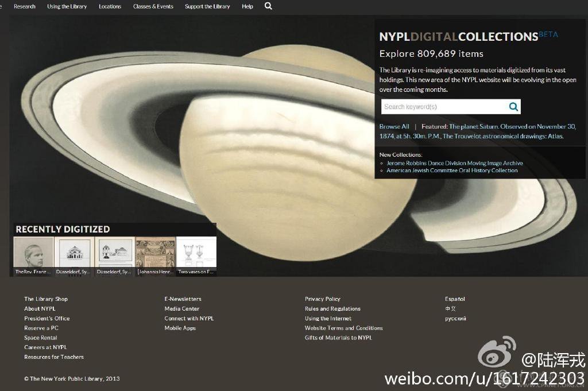Switch language to русский

[x=455, y=318]
